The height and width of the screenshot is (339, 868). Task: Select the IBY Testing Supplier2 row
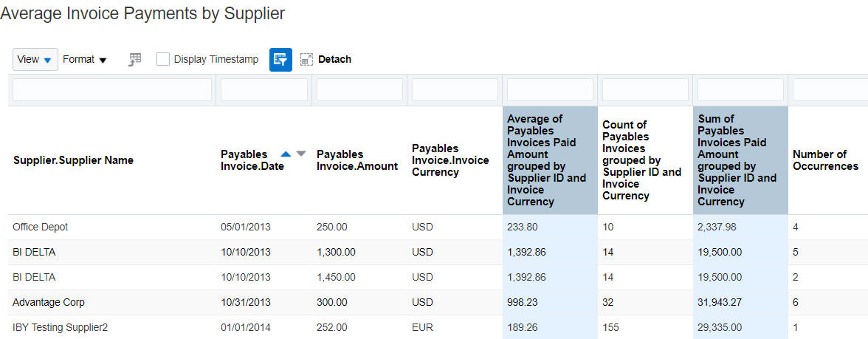point(438,327)
